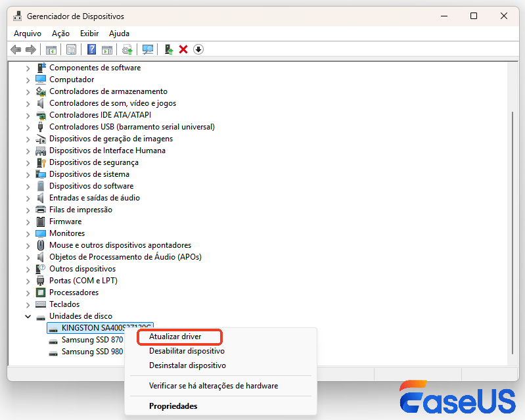Screen dimensions: 525x420
Task: Click the Computador monitor icon
Action: pyautogui.click(x=41, y=80)
